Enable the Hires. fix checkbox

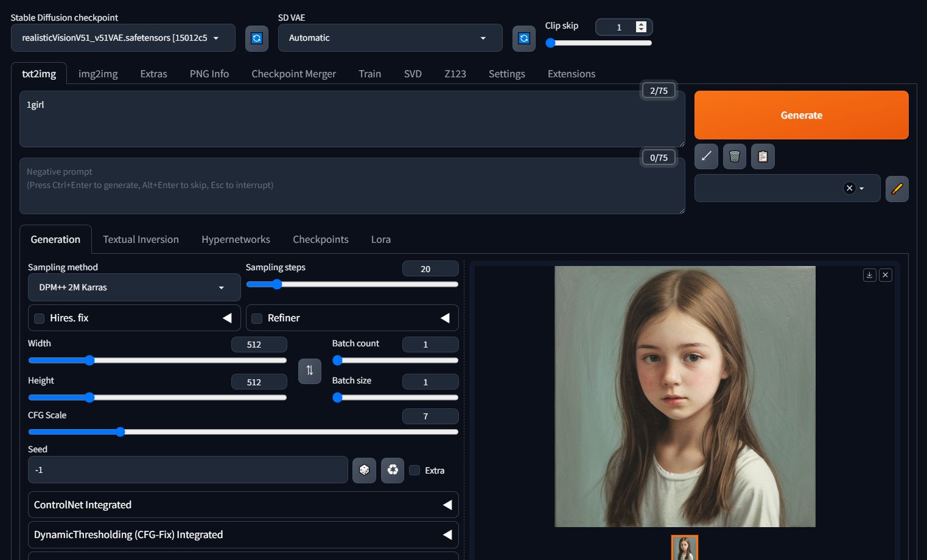[40, 318]
